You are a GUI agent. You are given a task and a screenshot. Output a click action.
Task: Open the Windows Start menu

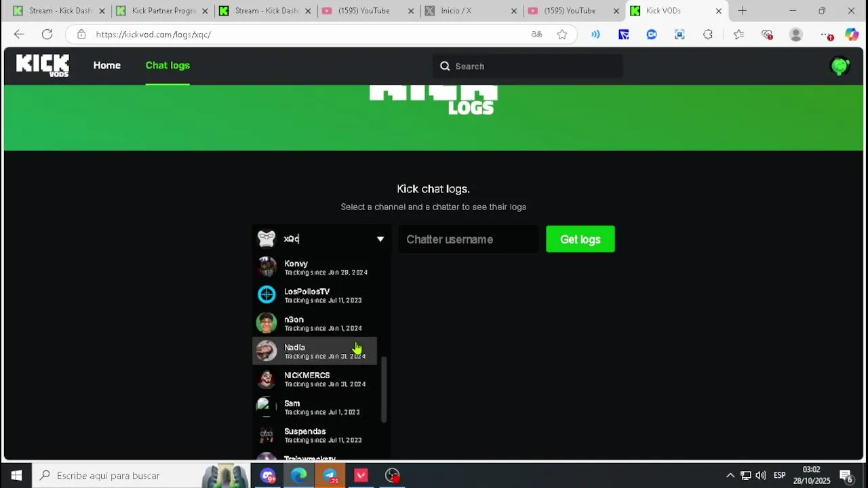pyautogui.click(x=16, y=476)
